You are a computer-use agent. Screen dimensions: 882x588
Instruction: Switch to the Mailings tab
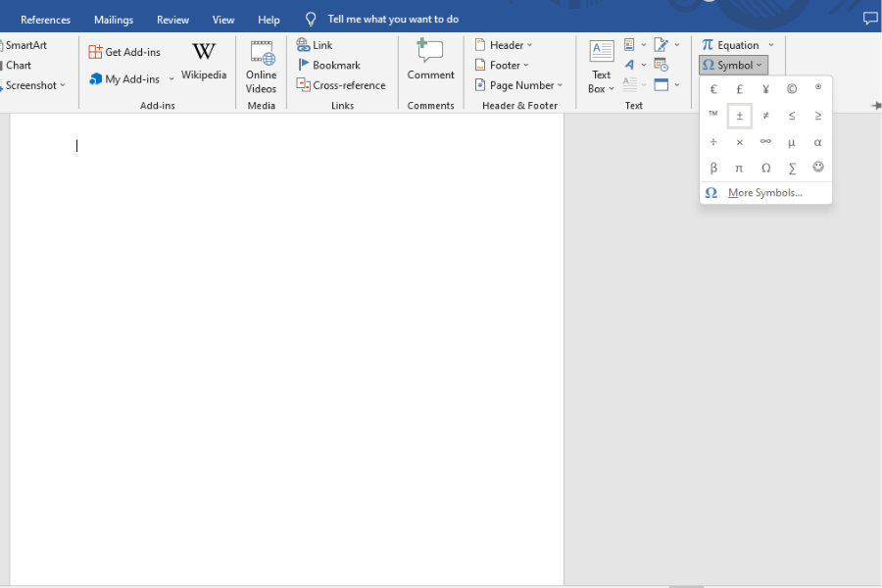tap(113, 18)
